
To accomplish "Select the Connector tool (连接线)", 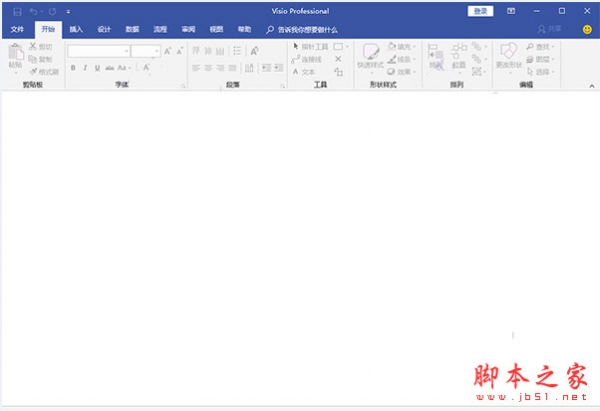I will [x=307, y=59].
